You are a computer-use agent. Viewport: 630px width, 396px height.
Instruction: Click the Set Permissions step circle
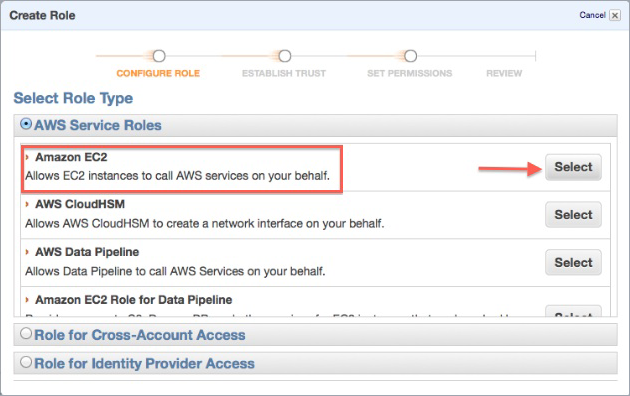411,56
